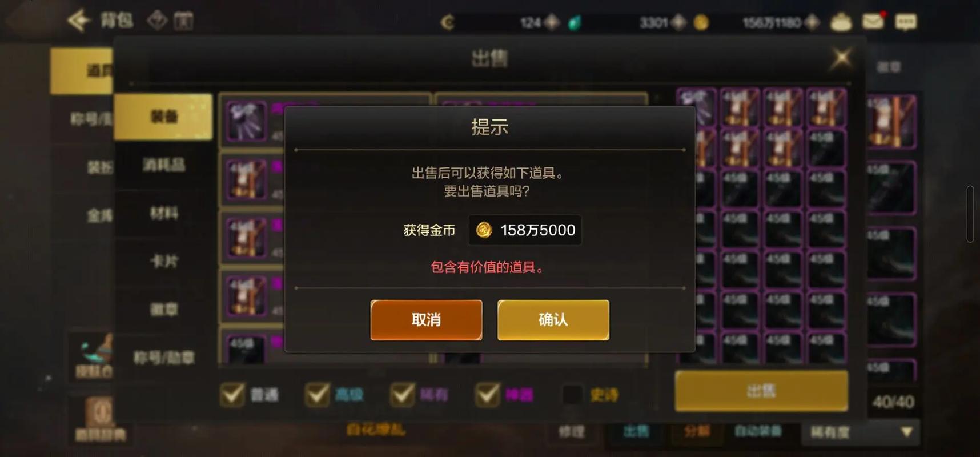The width and height of the screenshot is (980, 457).
Task: Click the large yellow 出售 button
Action: coord(761,391)
